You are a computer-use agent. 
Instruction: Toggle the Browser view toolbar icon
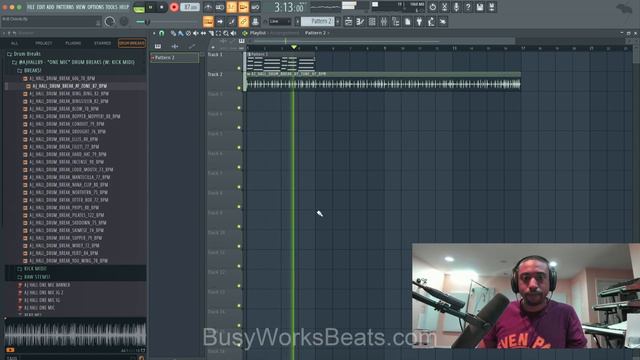(x=396, y=22)
